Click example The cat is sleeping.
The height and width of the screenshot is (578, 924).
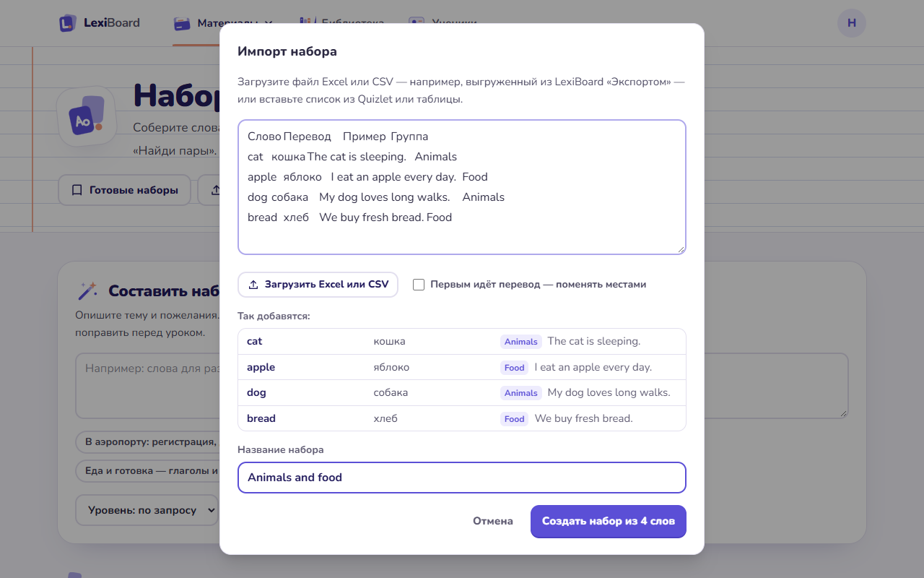pos(594,341)
